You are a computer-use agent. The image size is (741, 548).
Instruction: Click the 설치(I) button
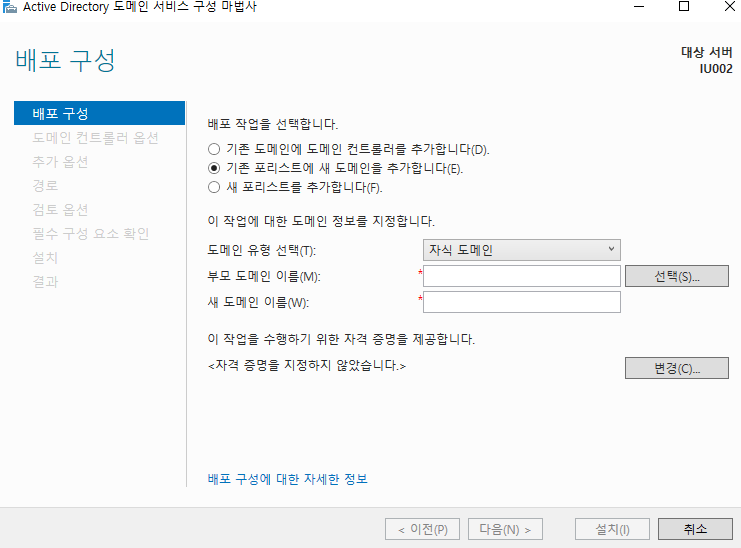click(612, 529)
